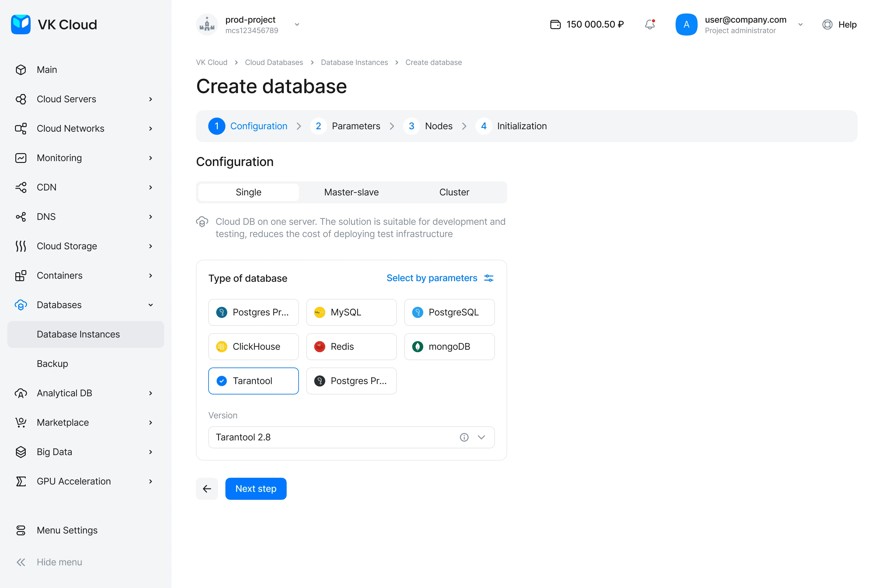Viewport: 882px width, 588px height.
Task: Click the Big Data stack icon
Action: 21,452
